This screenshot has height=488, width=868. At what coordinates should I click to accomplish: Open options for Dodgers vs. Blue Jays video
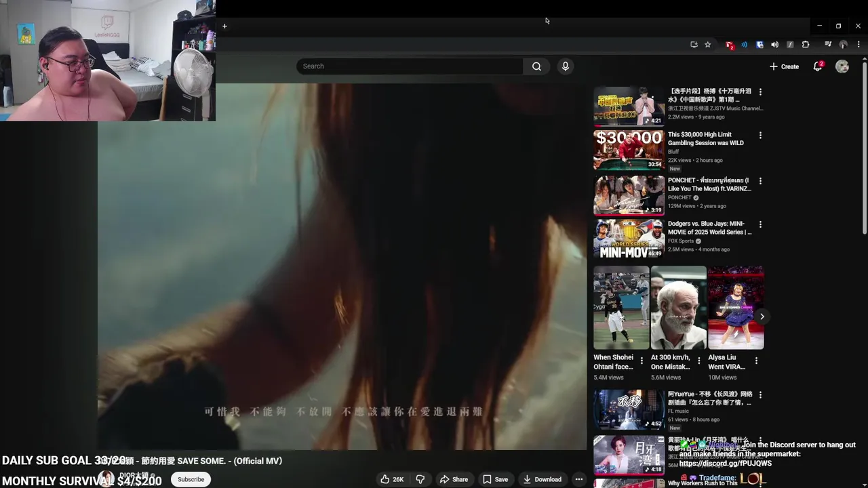[760, 224]
